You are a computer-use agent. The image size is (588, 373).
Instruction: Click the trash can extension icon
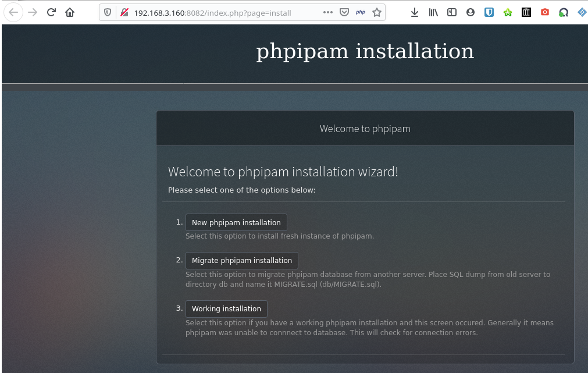(x=526, y=12)
